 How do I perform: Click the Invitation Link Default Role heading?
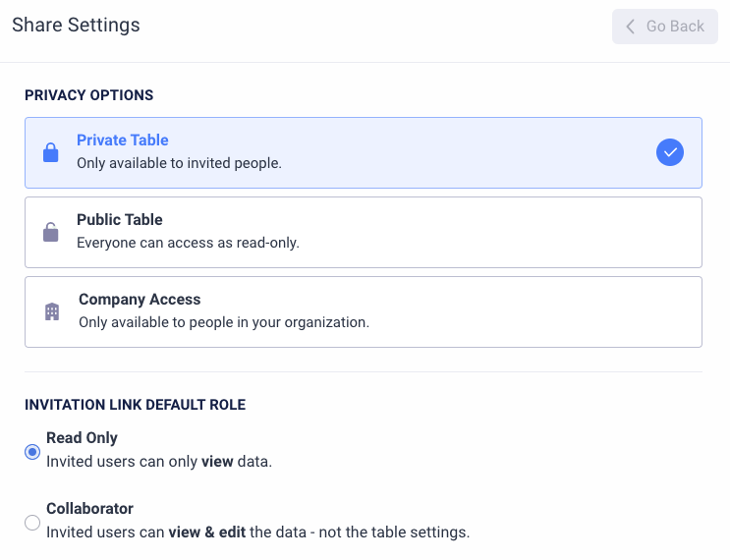[135, 405]
